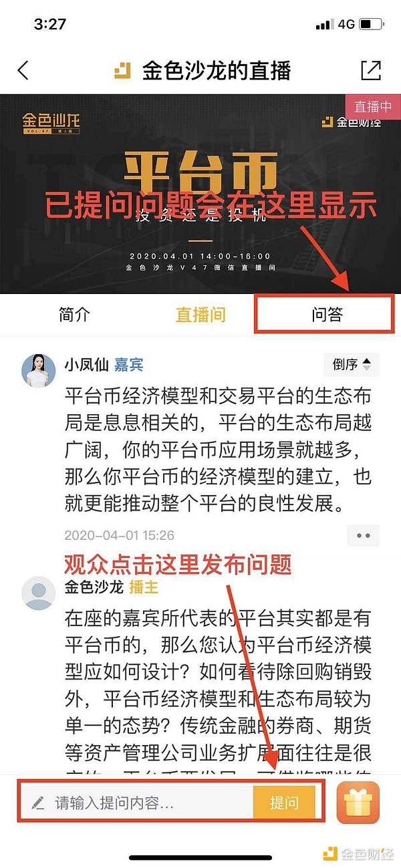Click the pencil icon in question field
Image resolution: width=401 pixels, height=868 pixels.
pos(38,803)
